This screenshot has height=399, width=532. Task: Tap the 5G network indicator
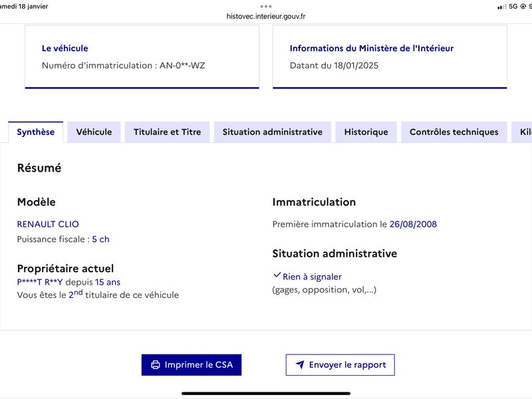click(x=513, y=7)
